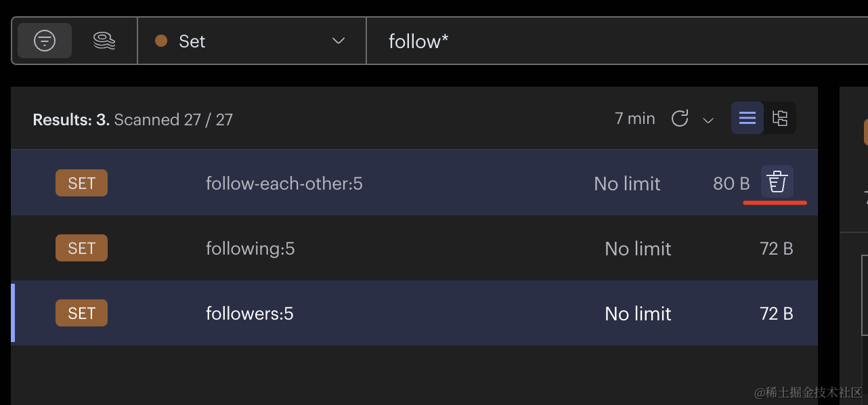The image size is (868, 405).
Task: Click No limit TTL of following:5
Action: pyautogui.click(x=638, y=249)
